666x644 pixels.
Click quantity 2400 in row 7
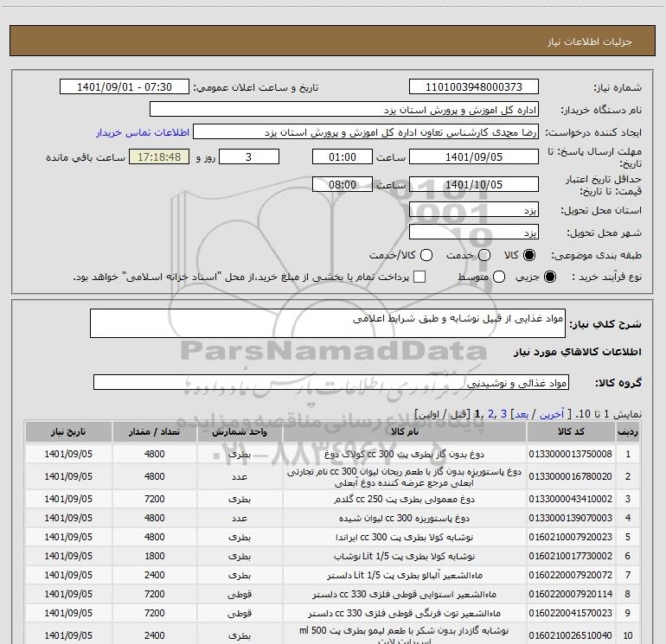click(x=154, y=575)
